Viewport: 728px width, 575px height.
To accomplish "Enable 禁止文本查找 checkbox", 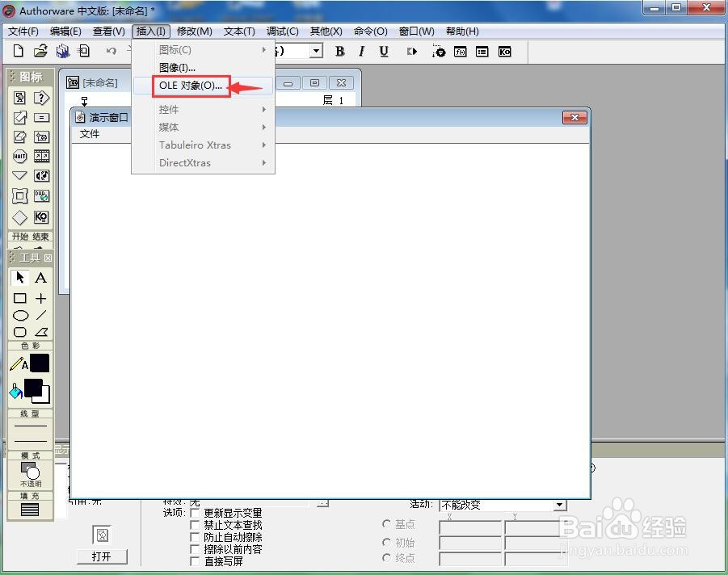I will point(196,525).
